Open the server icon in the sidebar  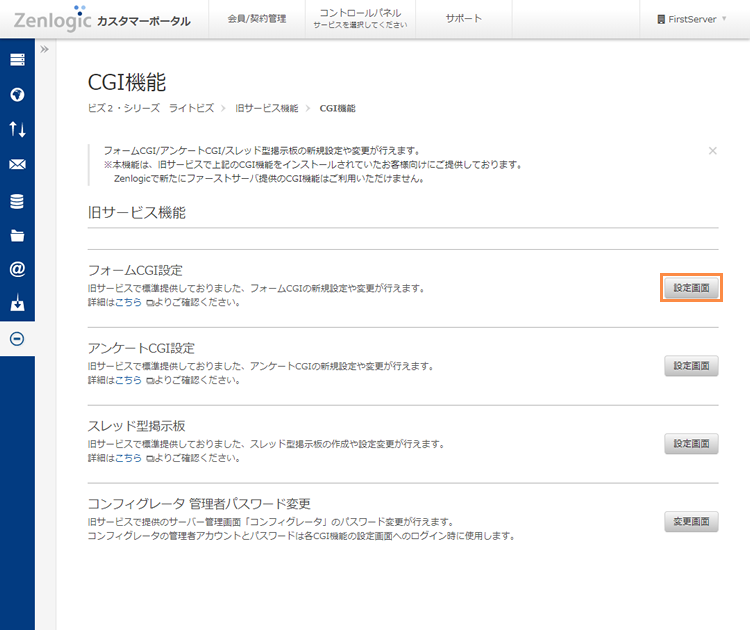pos(17,60)
